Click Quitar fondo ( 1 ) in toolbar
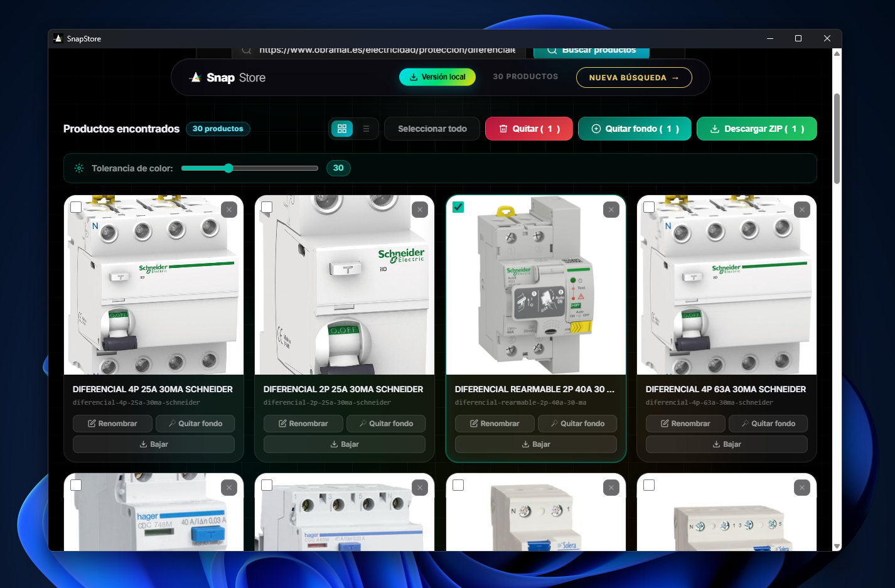Viewport: 895px width, 588px height. coord(635,129)
